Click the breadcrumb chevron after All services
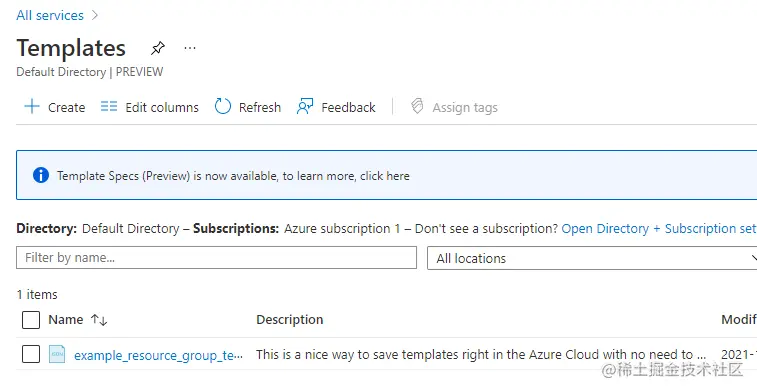 pos(95,15)
